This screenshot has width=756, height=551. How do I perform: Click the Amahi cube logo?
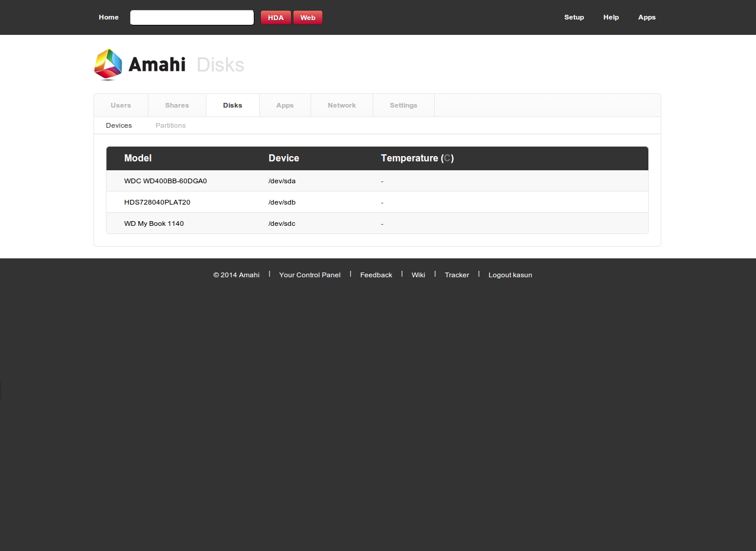pyautogui.click(x=108, y=64)
